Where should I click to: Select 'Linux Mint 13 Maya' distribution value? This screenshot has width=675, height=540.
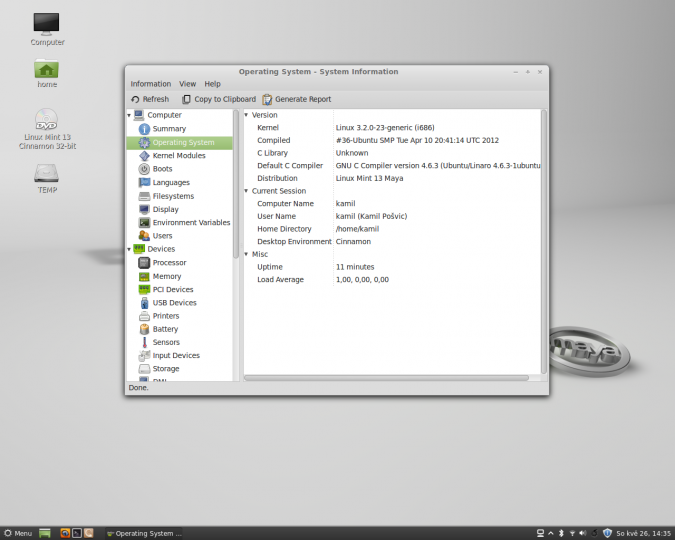pyautogui.click(x=369, y=178)
